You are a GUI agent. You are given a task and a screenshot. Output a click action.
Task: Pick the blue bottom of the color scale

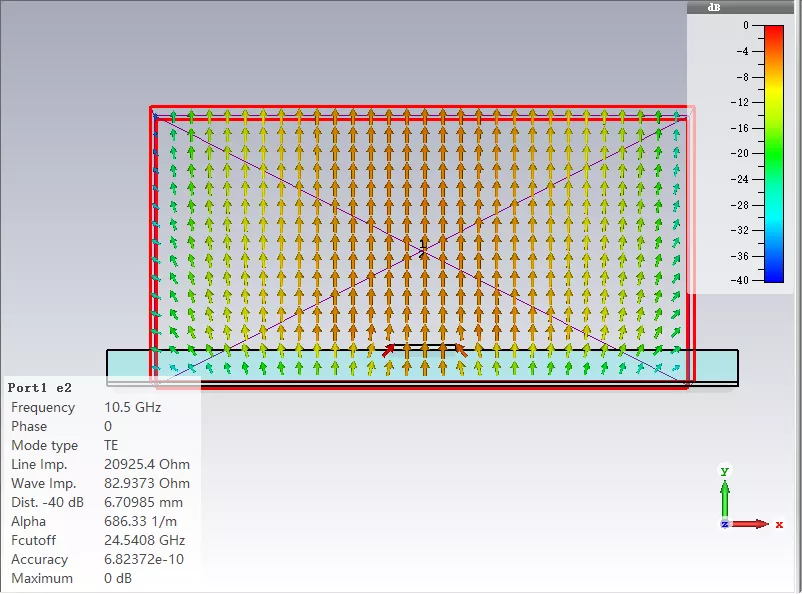(774, 276)
